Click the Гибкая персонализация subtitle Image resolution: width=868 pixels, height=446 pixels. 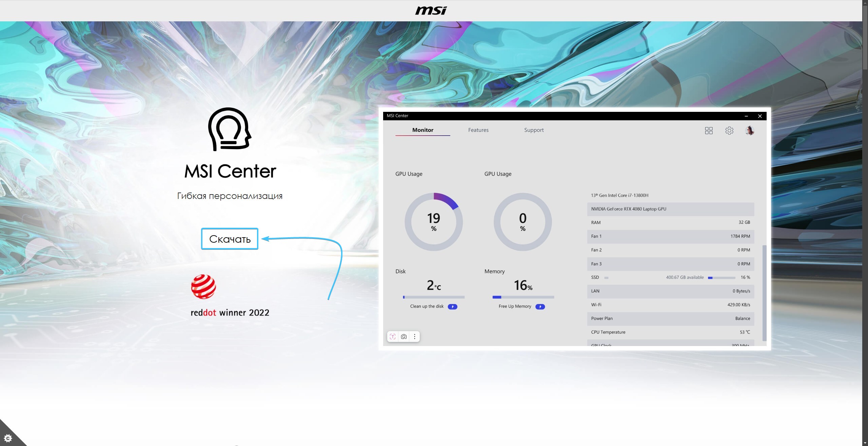(x=230, y=196)
